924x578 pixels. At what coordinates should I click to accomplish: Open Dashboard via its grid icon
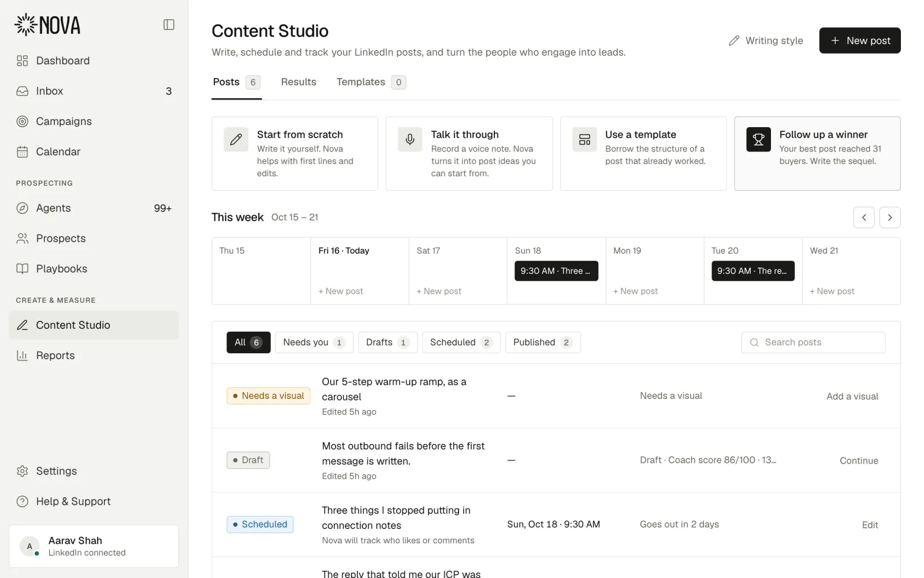[23, 61]
